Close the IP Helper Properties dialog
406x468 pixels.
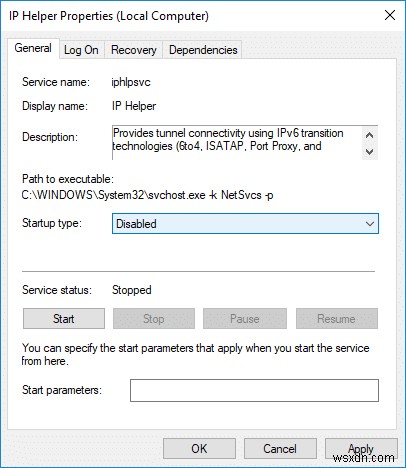click(390, 15)
